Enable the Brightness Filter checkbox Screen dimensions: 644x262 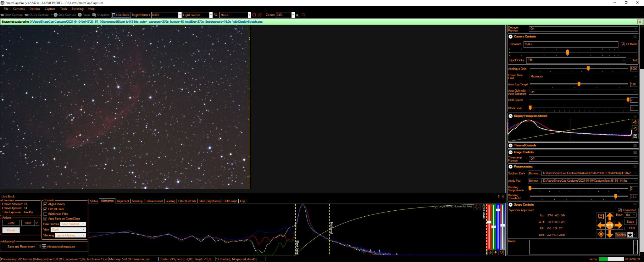(45, 214)
